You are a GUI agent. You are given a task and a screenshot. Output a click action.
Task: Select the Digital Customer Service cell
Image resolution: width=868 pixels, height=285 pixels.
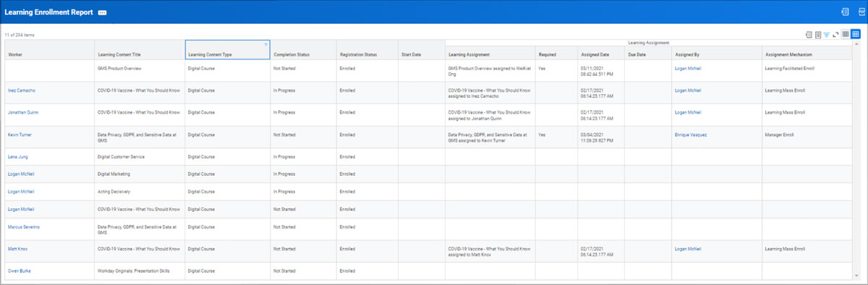point(140,157)
